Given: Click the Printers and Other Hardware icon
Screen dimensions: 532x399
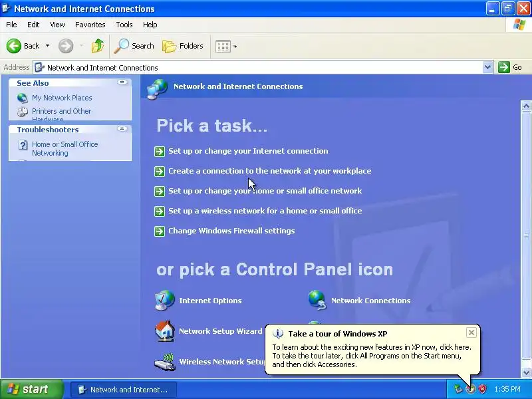Looking at the screenshot, I should (x=23, y=112).
